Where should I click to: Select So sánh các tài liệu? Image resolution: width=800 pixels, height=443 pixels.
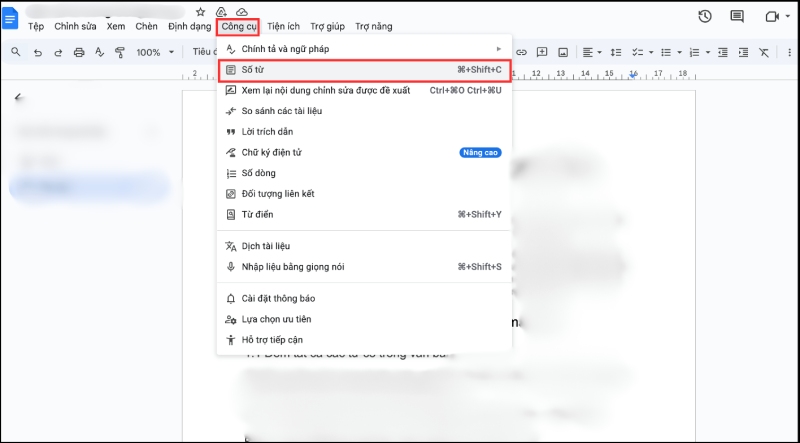(x=364, y=111)
